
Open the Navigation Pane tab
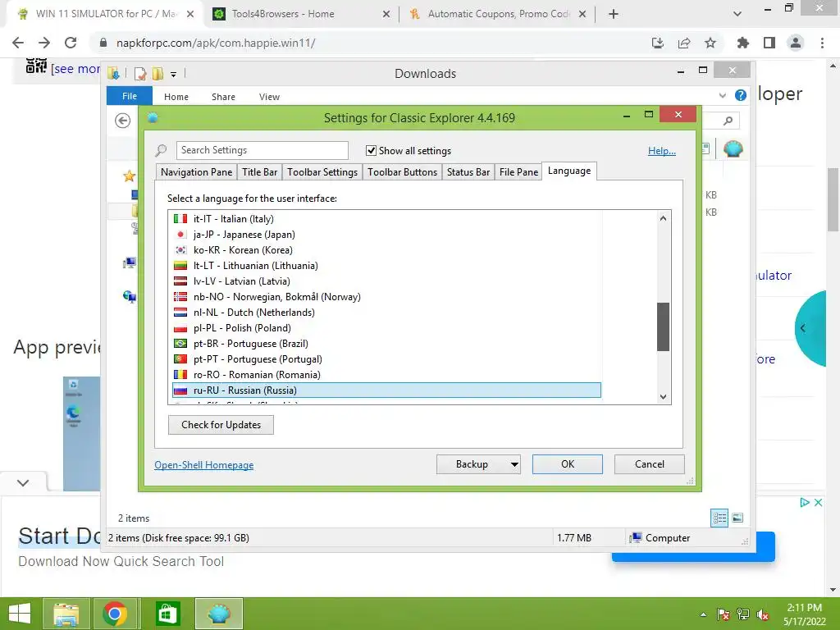coord(196,172)
